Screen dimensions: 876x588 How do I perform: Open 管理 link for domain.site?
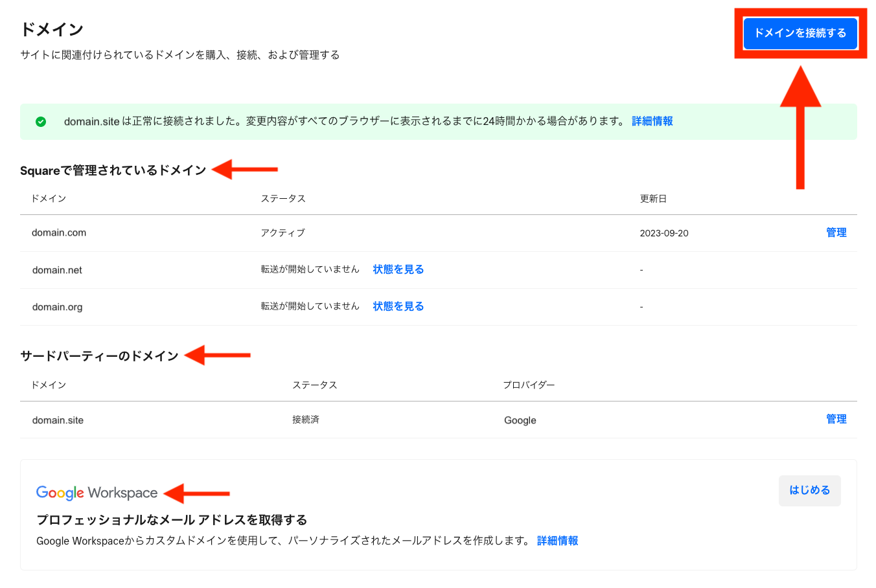(x=836, y=419)
